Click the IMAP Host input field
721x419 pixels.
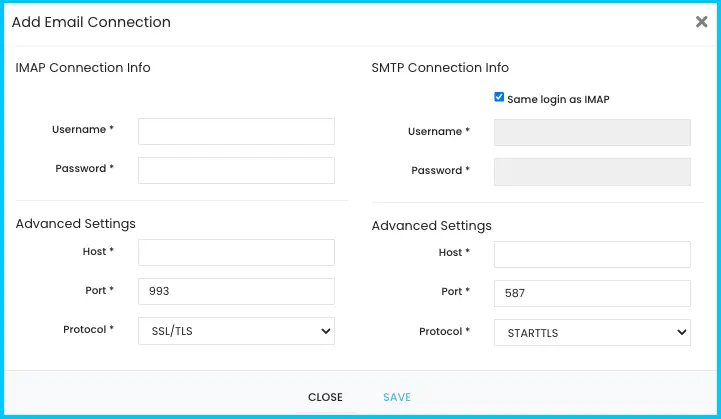[236, 252]
